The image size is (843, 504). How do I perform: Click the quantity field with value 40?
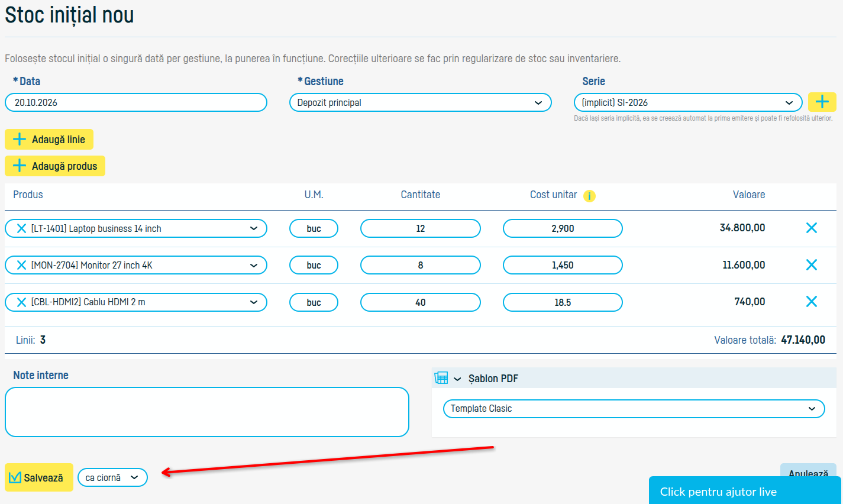click(421, 302)
